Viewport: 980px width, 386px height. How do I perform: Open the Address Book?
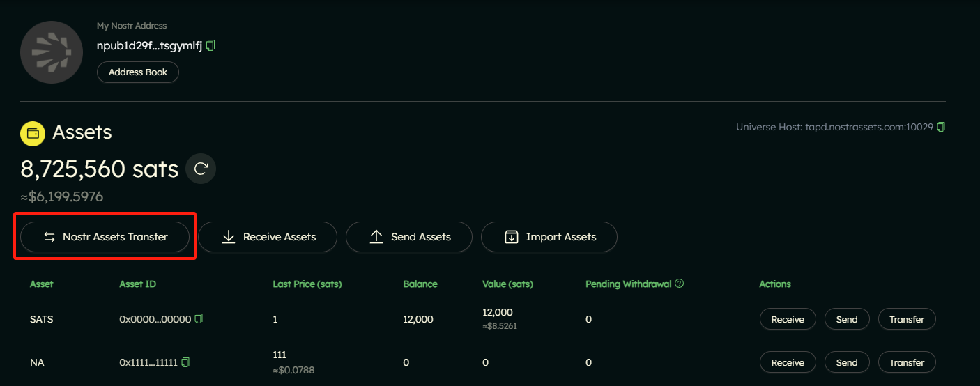pos(138,72)
